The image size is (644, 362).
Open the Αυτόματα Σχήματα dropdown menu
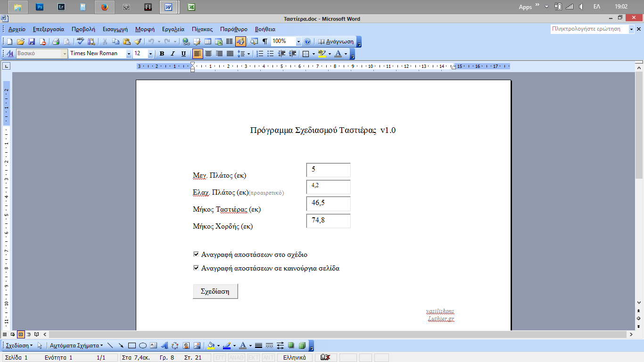point(76,346)
